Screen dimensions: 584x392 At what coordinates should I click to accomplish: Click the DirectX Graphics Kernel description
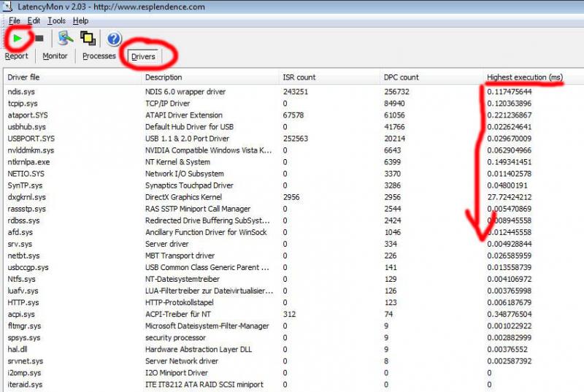click(183, 197)
